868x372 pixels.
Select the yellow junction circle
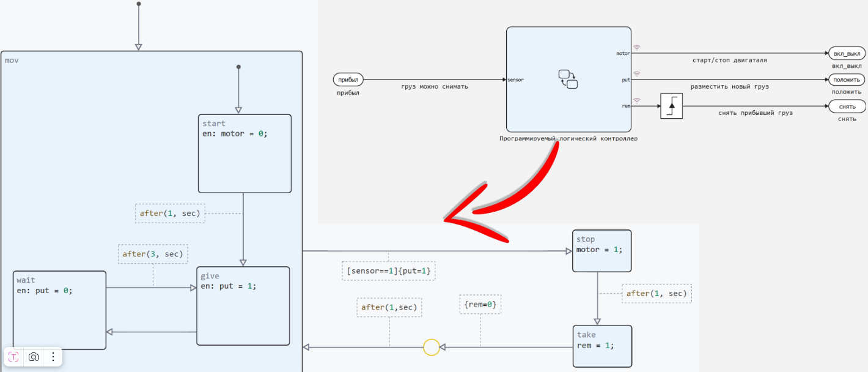pyautogui.click(x=432, y=348)
